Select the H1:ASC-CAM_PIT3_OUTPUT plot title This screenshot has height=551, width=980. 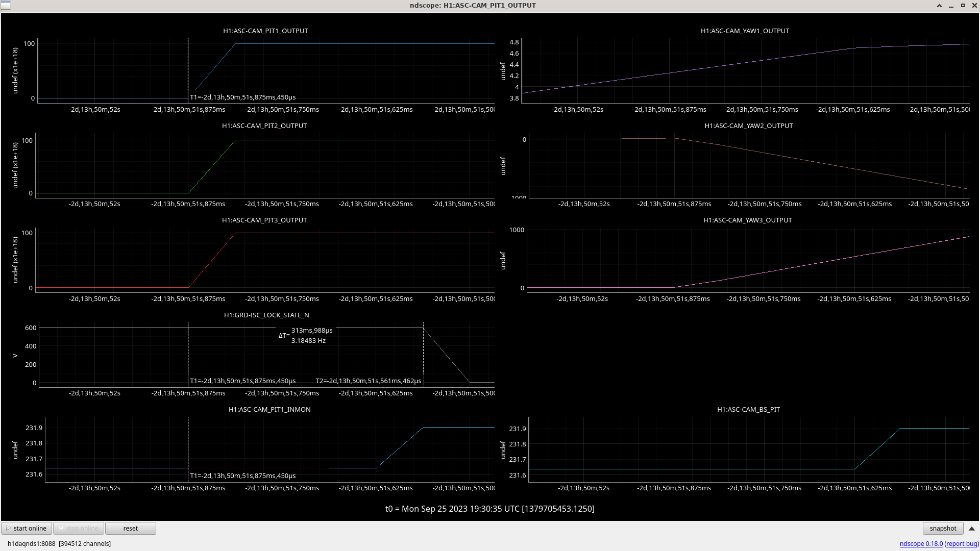(264, 220)
